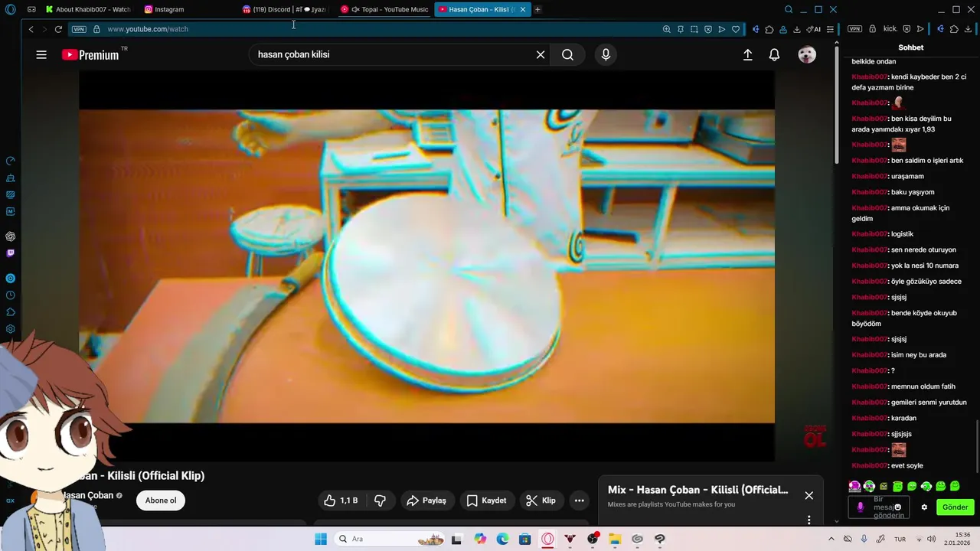Open the GX Control speedometer sidebar icon
Image resolution: width=980 pixels, height=551 pixels.
click(10, 161)
